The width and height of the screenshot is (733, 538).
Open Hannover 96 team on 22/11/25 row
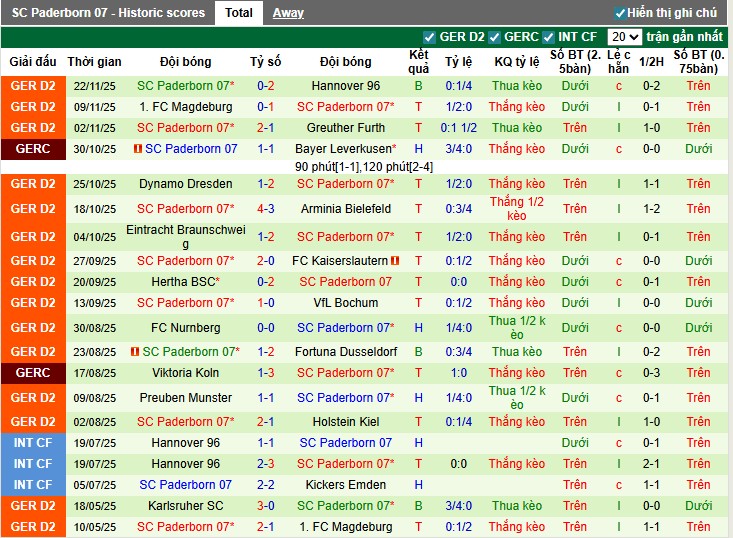click(345, 86)
